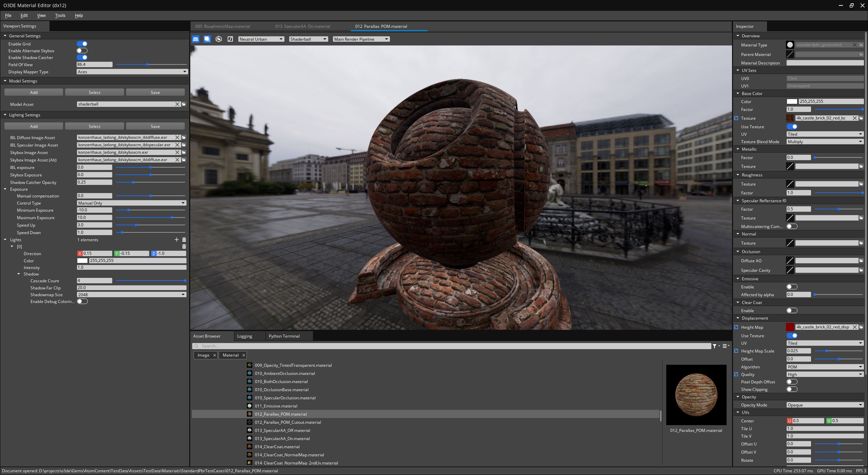
Task: Click the tone mapping icon in viewport toolbar
Action: click(230, 39)
